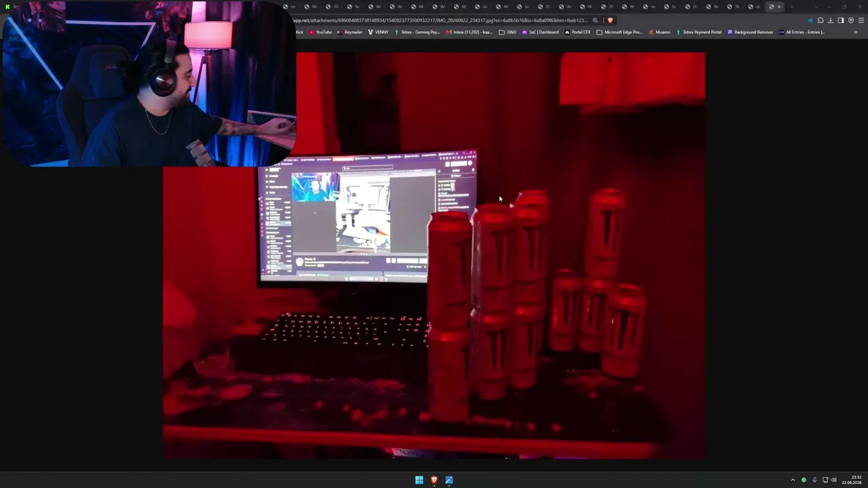Open the Tebex Payment Portal bookmark
The image size is (868, 488).
point(698,32)
